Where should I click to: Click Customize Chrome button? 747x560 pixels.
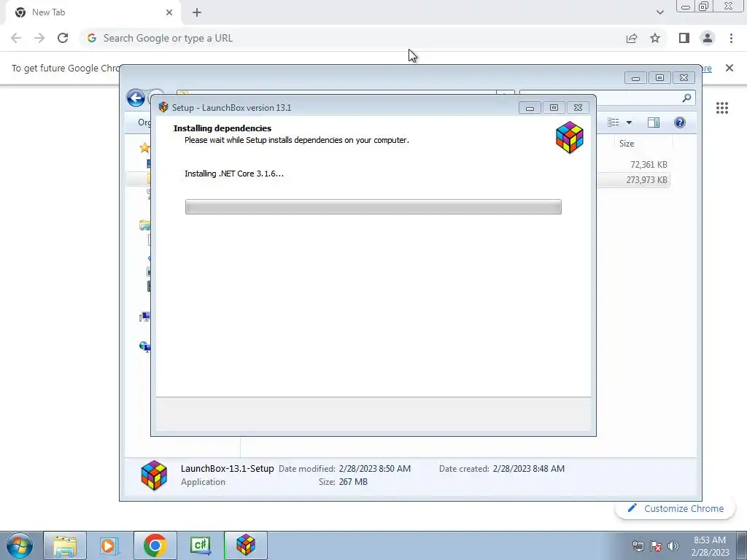click(x=675, y=508)
